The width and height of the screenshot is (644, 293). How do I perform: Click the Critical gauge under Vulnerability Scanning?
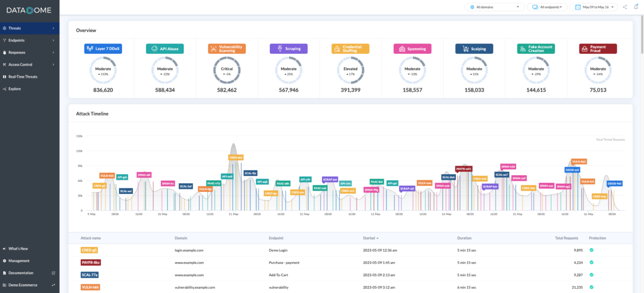227,71
